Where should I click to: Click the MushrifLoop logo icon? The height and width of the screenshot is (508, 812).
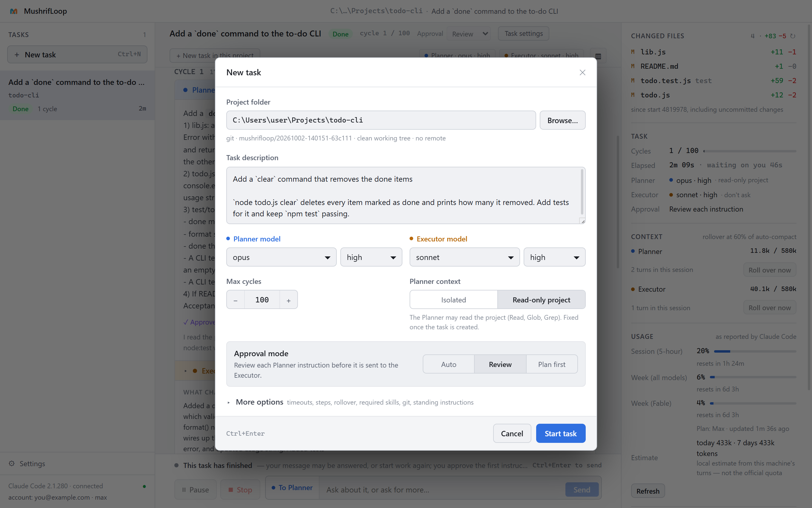point(13,11)
